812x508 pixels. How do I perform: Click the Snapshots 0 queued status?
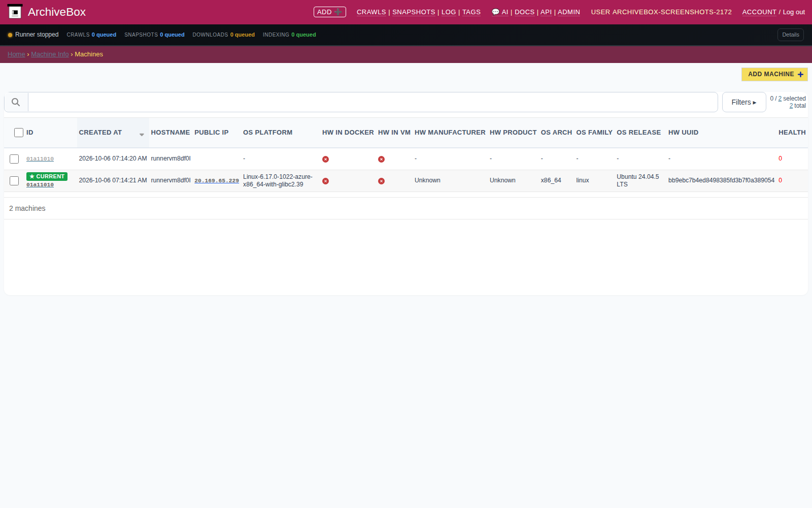154,35
